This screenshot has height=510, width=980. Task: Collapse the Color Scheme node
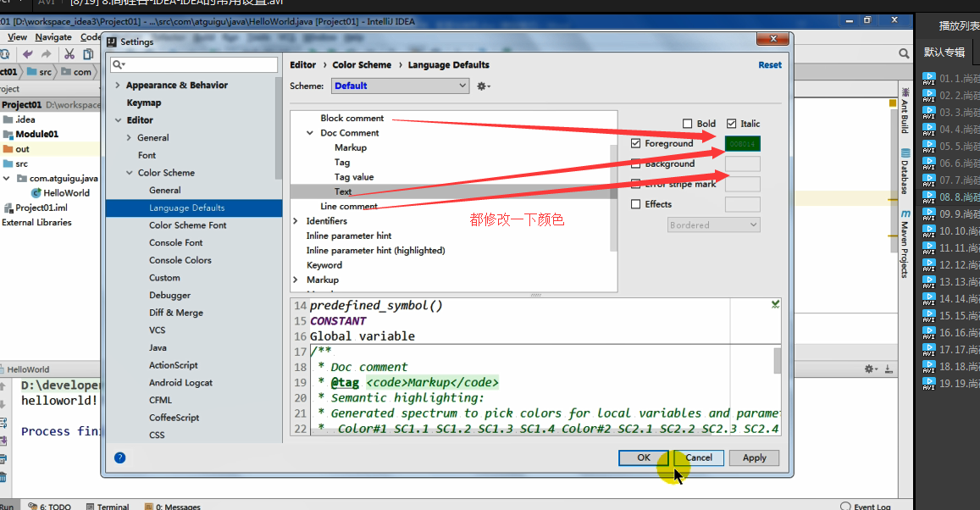pos(129,173)
